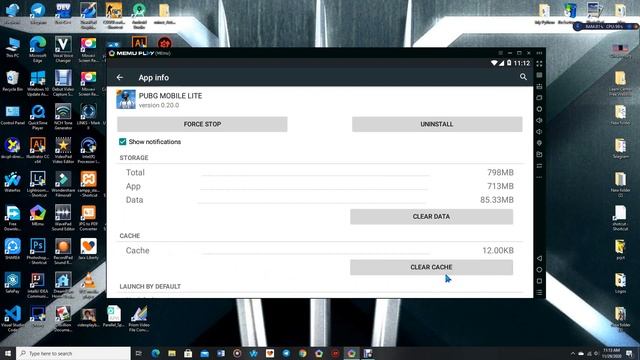Click the PUBG MOBILE LITE app icon
This screenshot has width=640, height=360.
(126, 99)
